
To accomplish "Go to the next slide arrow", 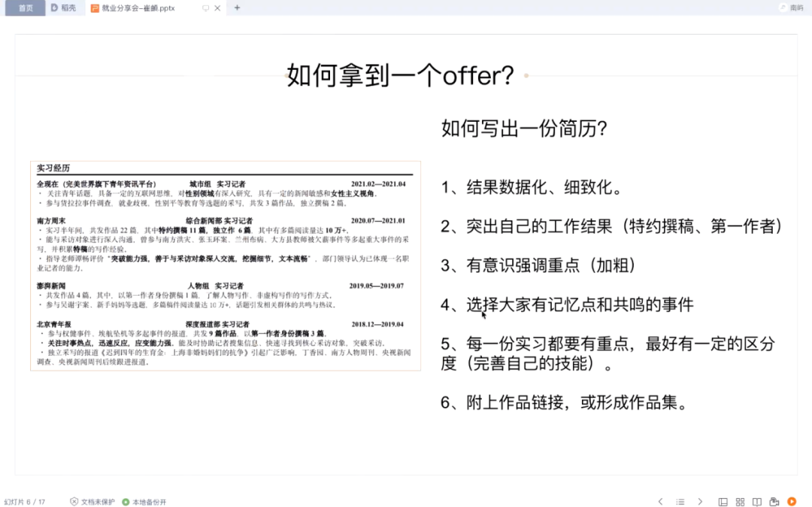I will click(x=700, y=502).
